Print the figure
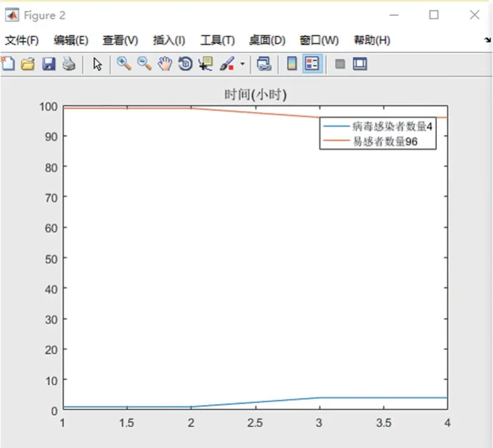 pos(69,64)
